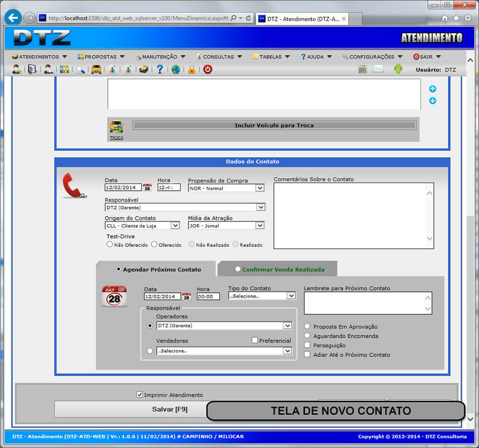Click the green Android robot icon

[398, 69]
